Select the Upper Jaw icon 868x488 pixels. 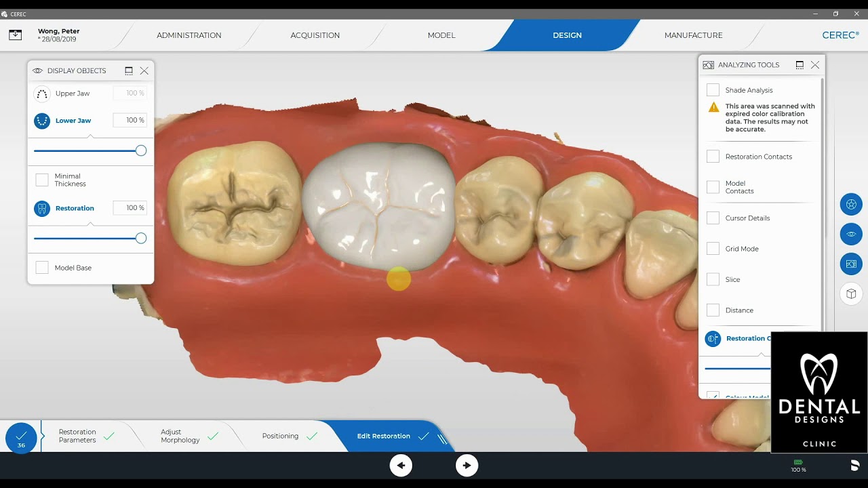pyautogui.click(x=42, y=94)
